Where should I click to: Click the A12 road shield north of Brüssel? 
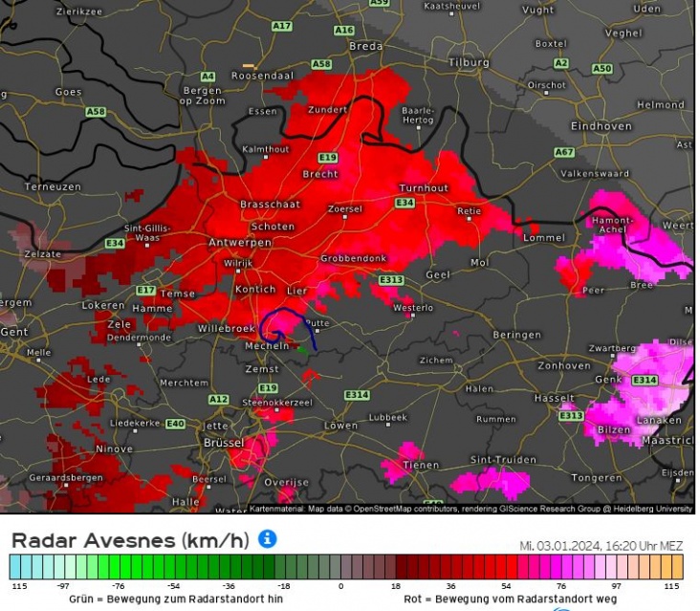pyautogui.click(x=219, y=399)
